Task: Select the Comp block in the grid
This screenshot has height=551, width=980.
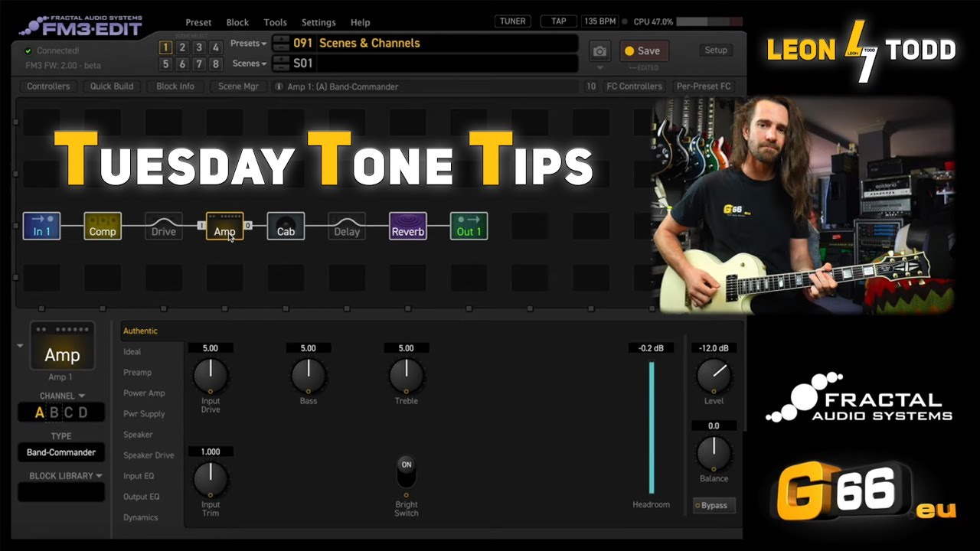Action: pos(103,226)
